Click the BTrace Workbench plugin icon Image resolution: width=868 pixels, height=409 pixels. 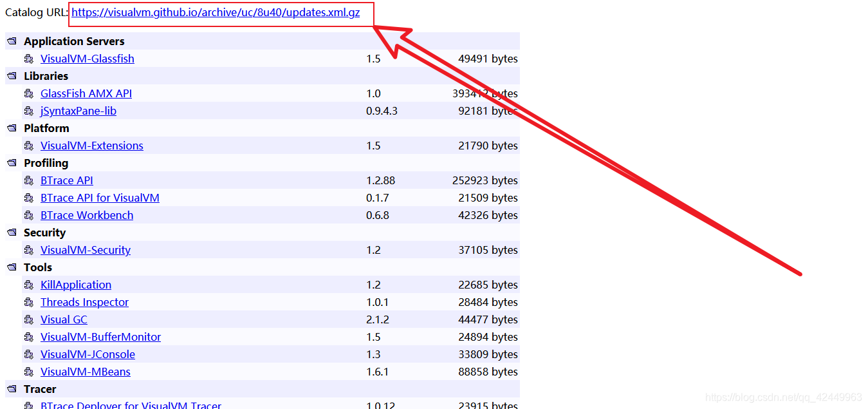click(29, 215)
